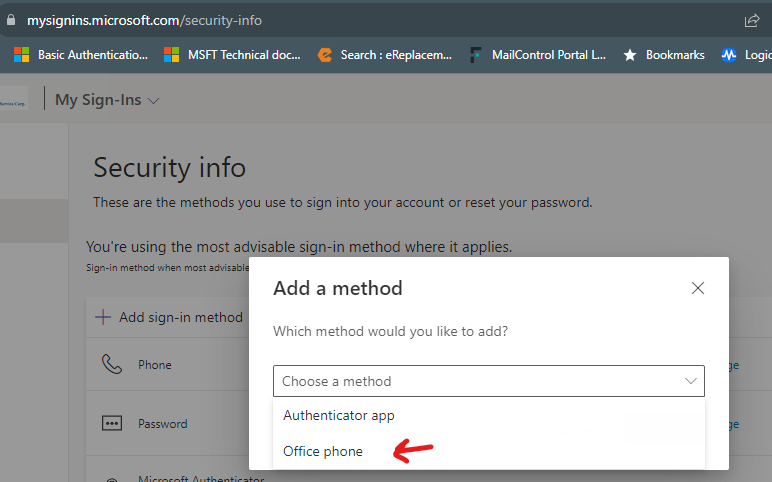Click the mysignins.microsoft.com URL field

144,20
